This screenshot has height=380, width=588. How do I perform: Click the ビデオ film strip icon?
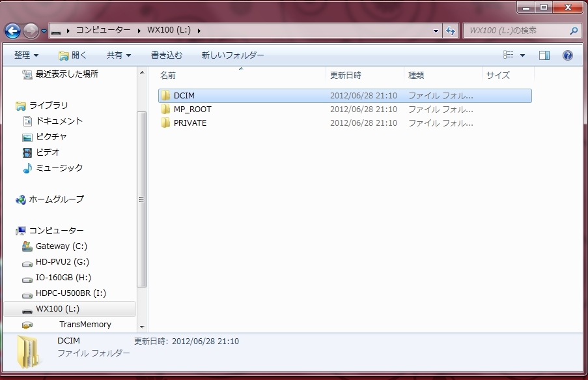click(27, 153)
